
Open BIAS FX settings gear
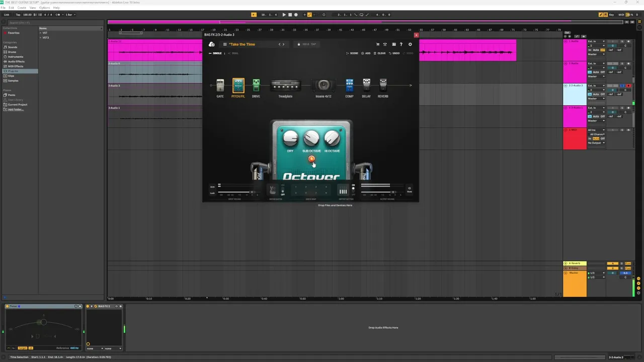point(410,44)
